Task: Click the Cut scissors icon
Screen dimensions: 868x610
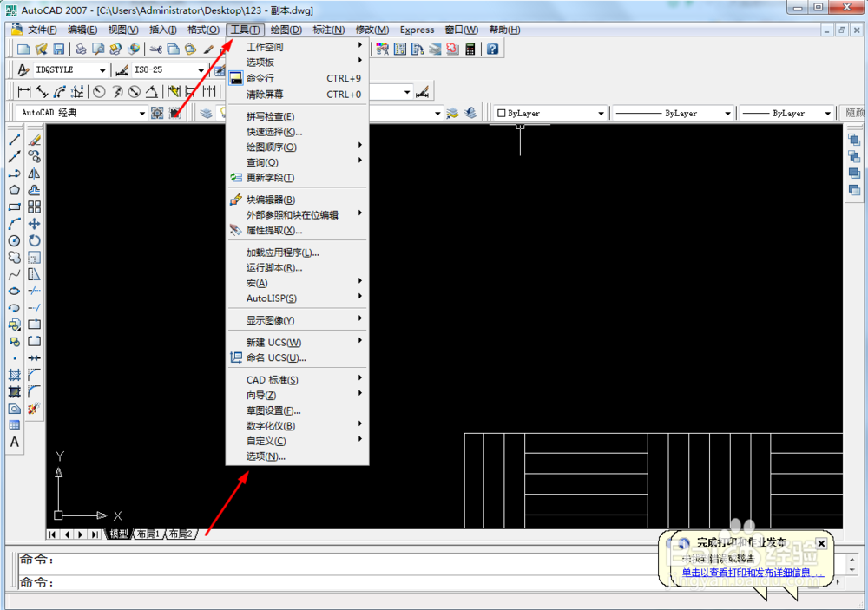Action: (155, 49)
